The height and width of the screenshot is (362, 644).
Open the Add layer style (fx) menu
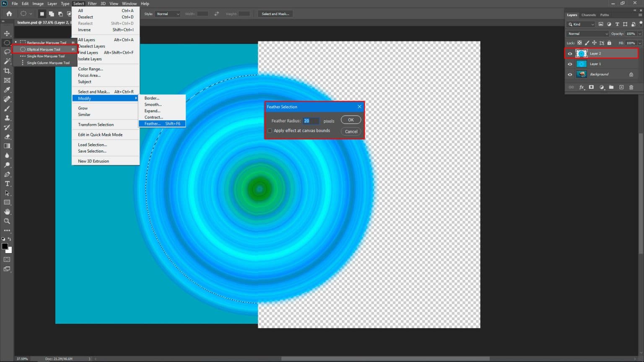click(x=582, y=87)
